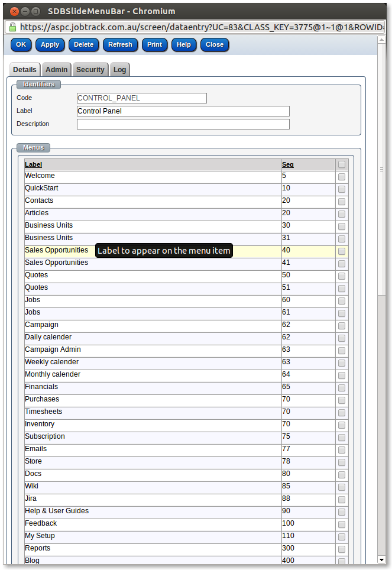Click the Apply button
The width and height of the screenshot is (392, 570).
[50, 45]
